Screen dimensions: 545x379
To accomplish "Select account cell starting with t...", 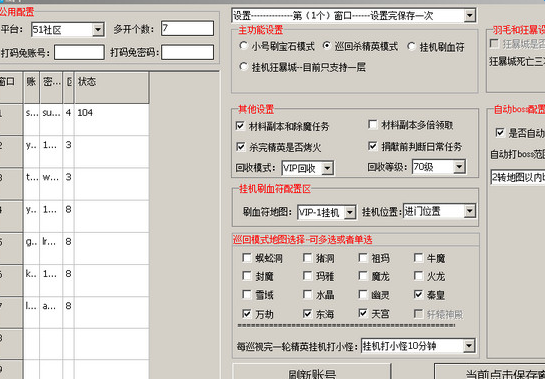I will click(x=32, y=184).
